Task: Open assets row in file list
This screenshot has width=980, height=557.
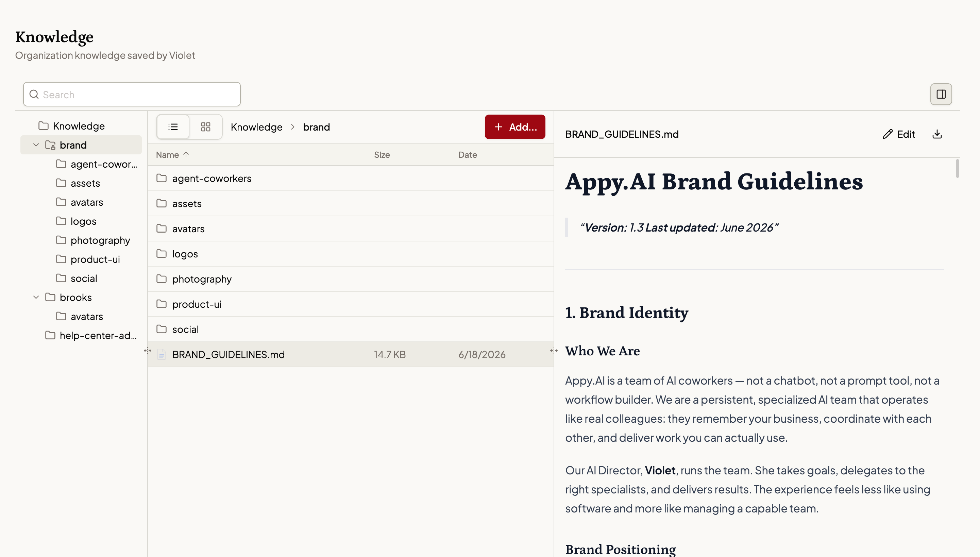Action: [350, 203]
